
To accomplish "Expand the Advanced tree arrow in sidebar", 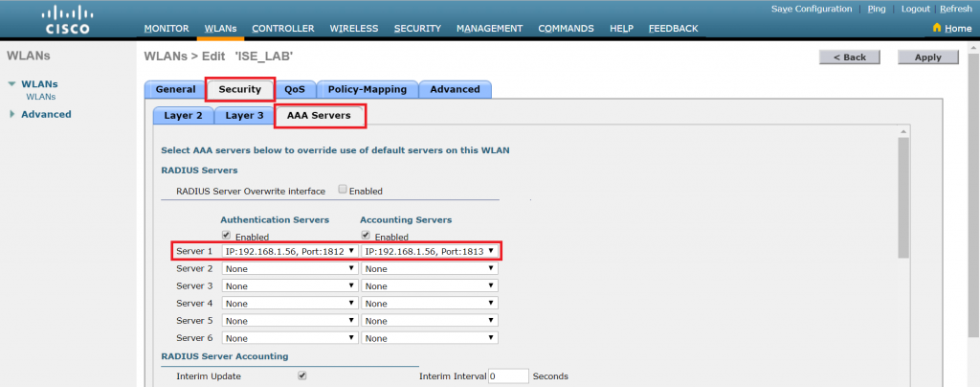I will click(x=11, y=115).
